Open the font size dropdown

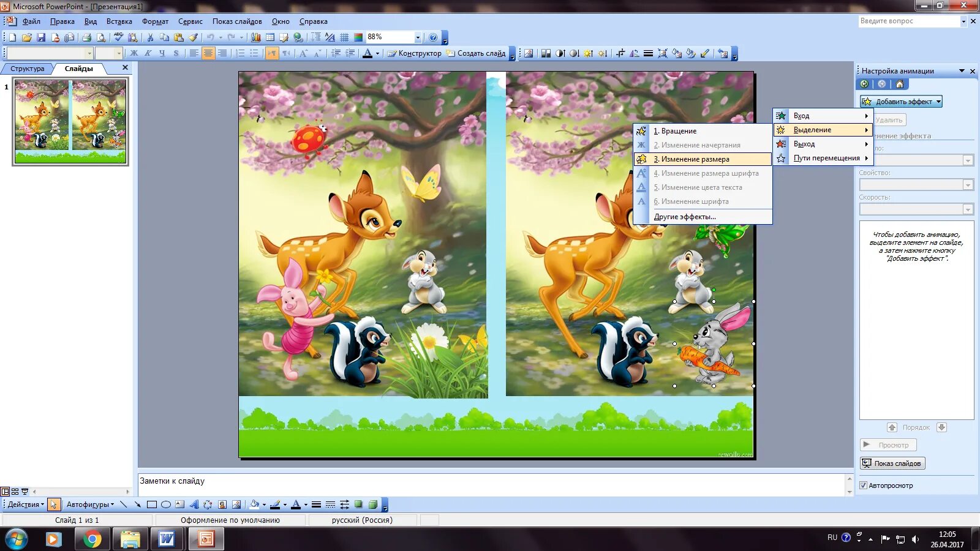pos(119,53)
